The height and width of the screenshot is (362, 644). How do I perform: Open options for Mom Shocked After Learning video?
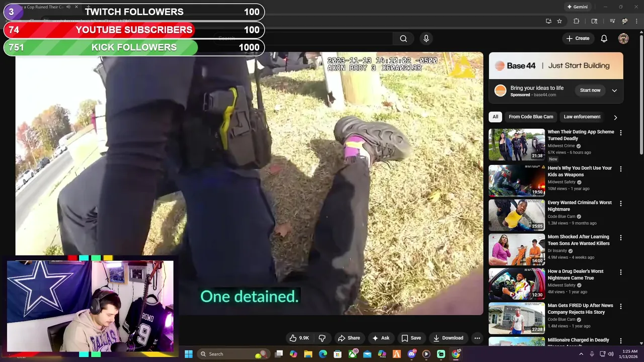620,238
